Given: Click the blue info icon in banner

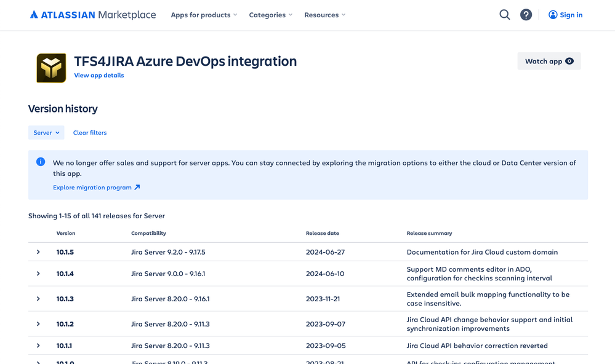Looking at the screenshot, I should pos(41,162).
